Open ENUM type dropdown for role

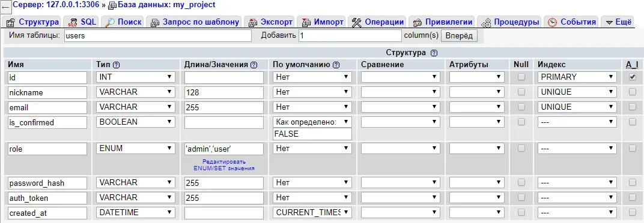[136, 149]
